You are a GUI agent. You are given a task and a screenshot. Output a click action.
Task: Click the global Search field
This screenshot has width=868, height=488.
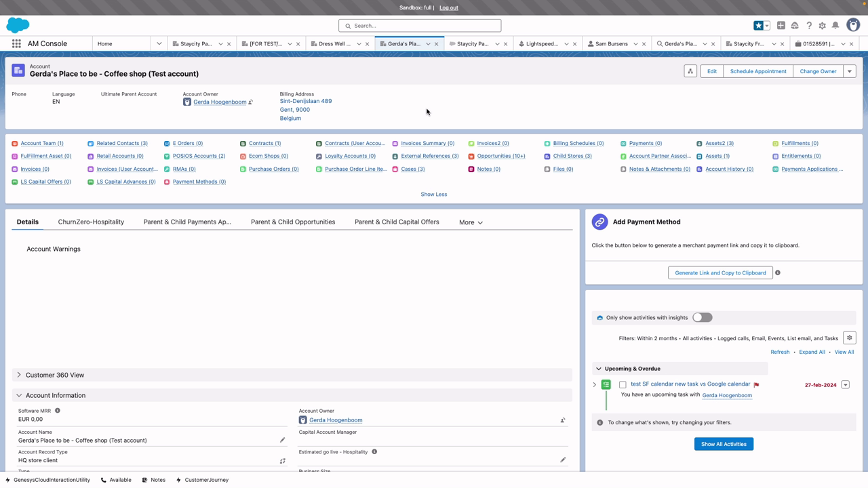click(x=420, y=26)
